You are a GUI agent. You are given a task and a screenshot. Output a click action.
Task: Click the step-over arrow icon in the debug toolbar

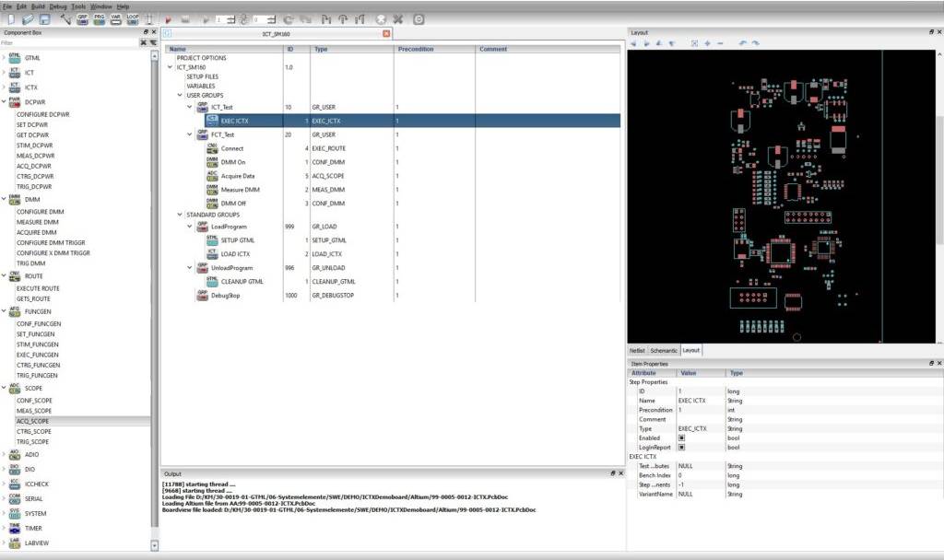coord(327,18)
